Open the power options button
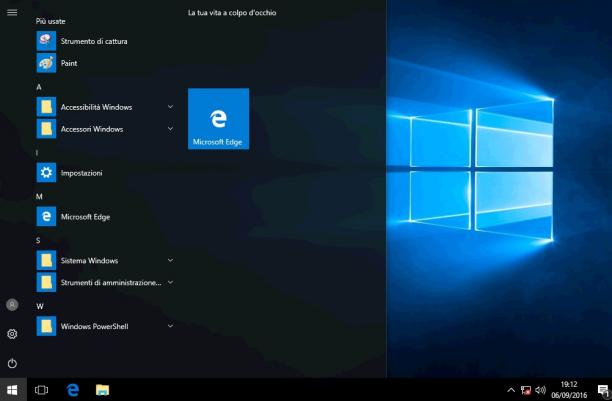Screen dimensions: 612x401 12,363
